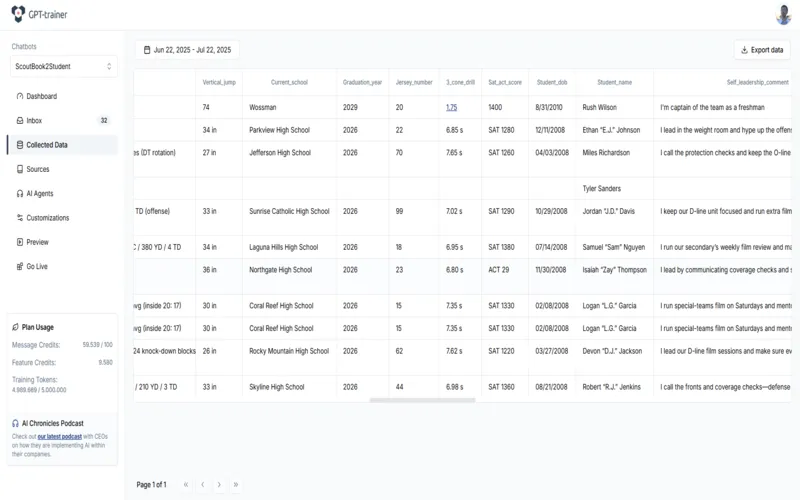This screenshot has width=800, height=500.
Task: Open the Customizations section
Action: point(62,218)
